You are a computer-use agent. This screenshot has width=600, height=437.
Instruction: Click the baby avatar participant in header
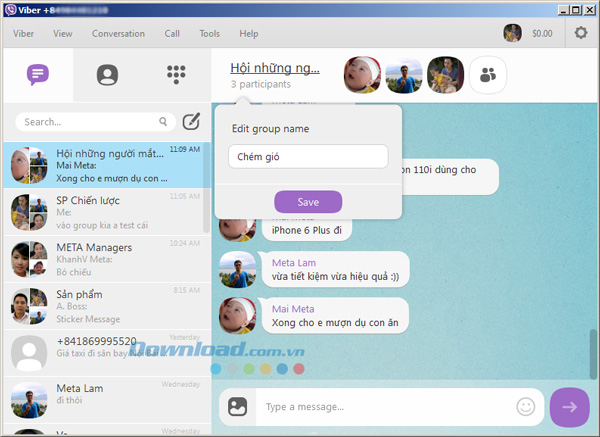(362, 75)
